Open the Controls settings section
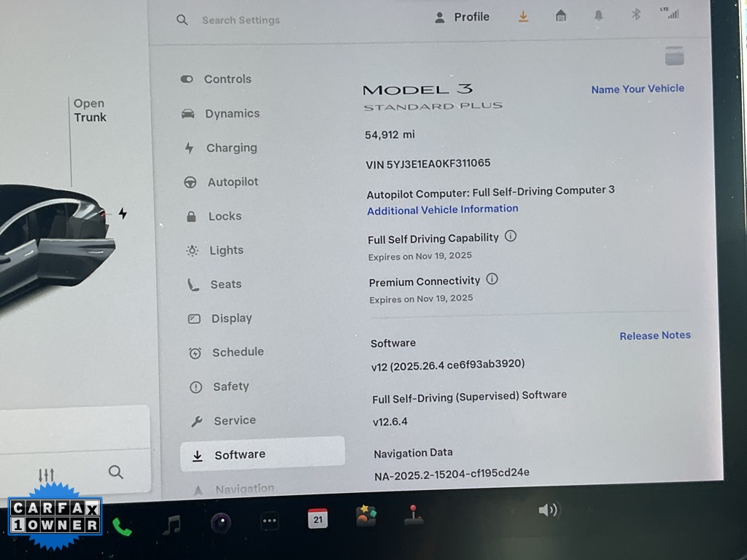Viewport: 747px width, 560px height. point(216,79)
